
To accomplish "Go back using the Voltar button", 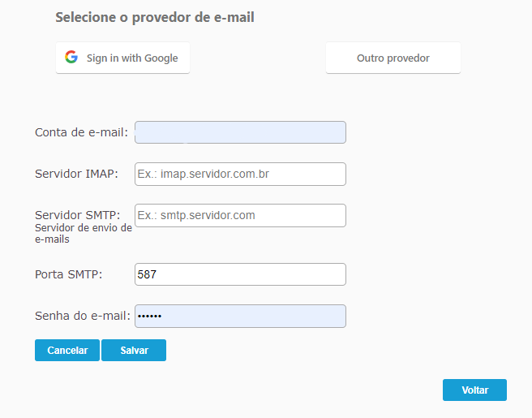I will pos(474,390).
